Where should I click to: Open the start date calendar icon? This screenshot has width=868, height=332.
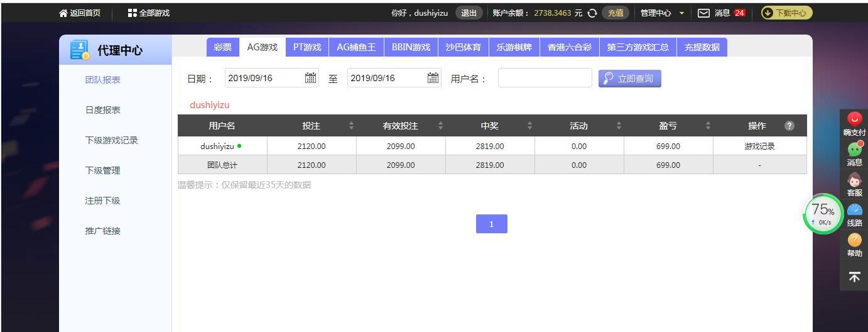coord(311,78)
